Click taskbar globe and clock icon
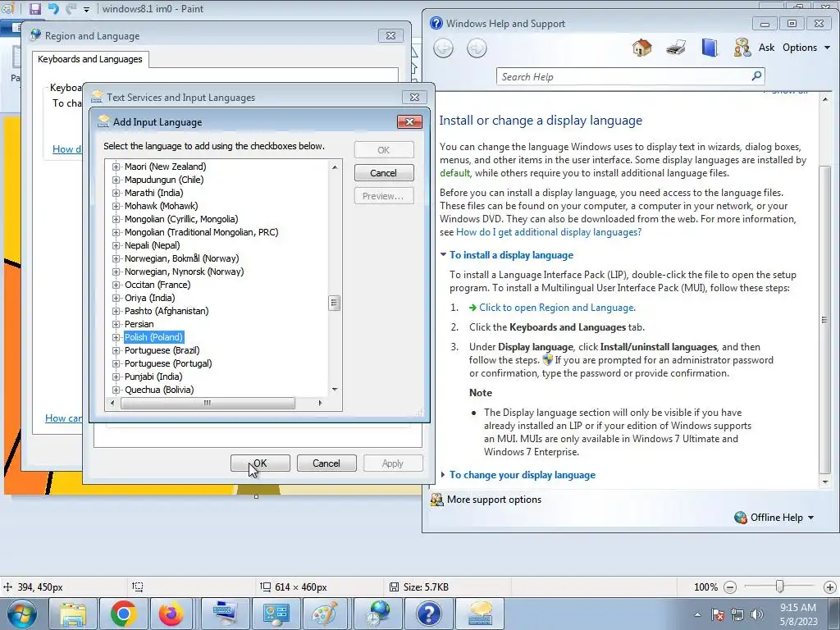Screen dimensions: 840x630 (x=379, y=614)
